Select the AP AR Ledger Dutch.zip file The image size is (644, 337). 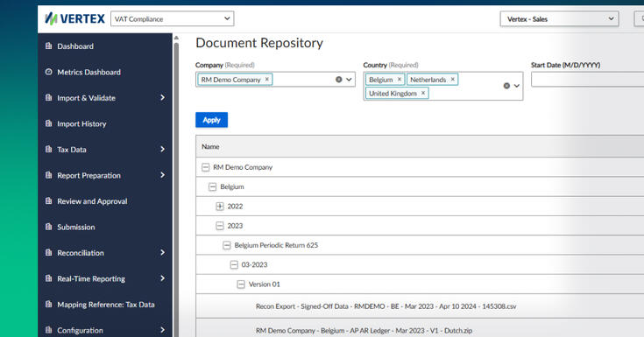click(x=364, y=330)
